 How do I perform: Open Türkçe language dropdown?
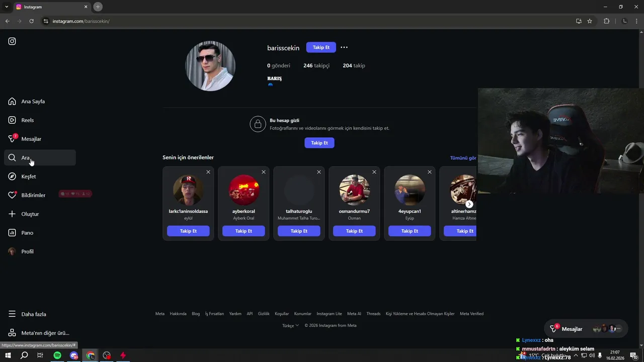pos(290,326)
